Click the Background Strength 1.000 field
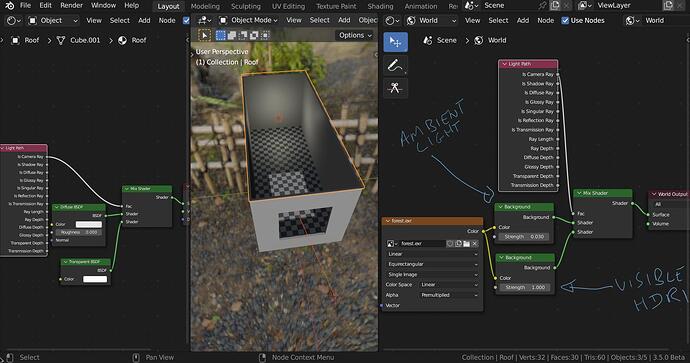 tap(525, 287)
